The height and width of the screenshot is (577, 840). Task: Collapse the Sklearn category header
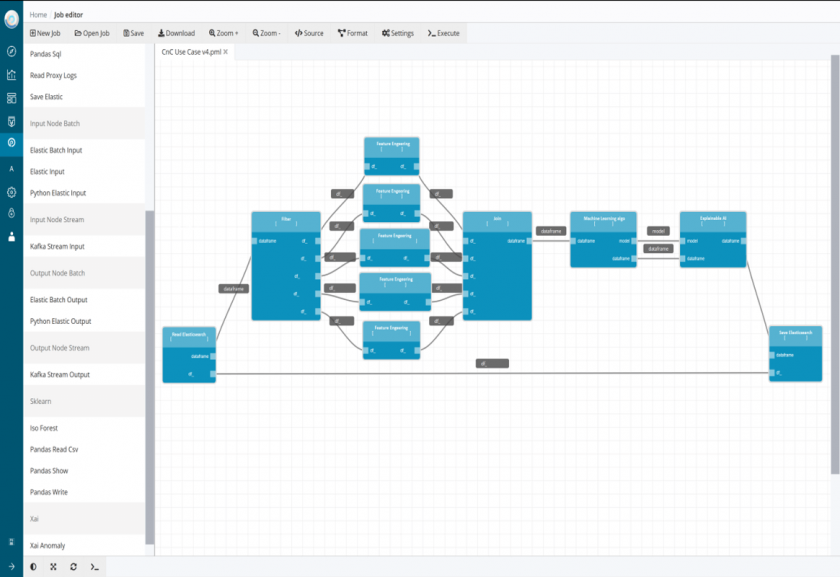pyautogui.click(x=40, y=399)
